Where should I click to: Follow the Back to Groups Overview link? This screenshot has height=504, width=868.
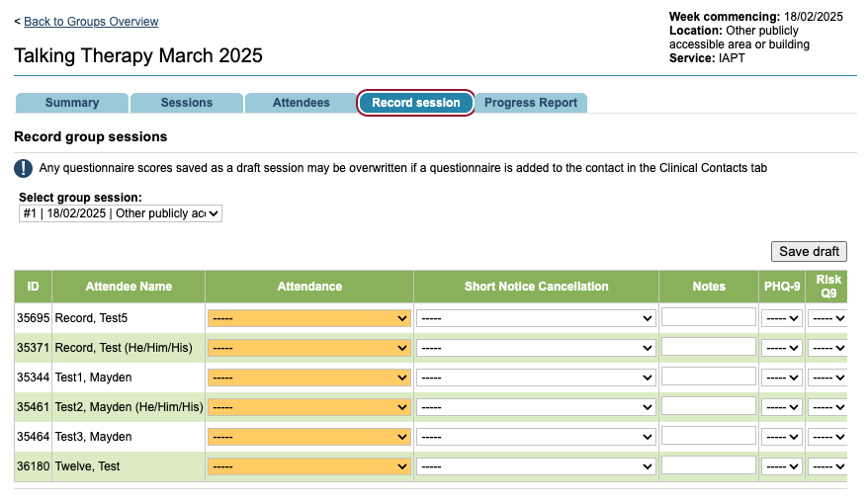pyautogui.click(x=91, y=22)
